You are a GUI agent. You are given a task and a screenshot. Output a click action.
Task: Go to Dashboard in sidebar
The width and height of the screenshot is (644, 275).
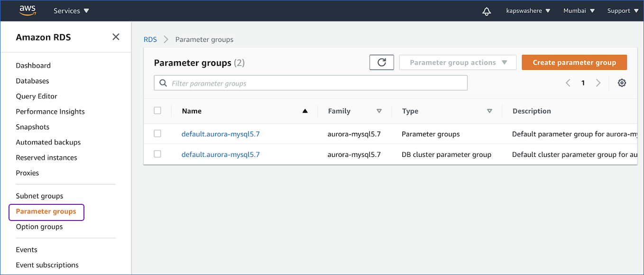coord(33,65)
